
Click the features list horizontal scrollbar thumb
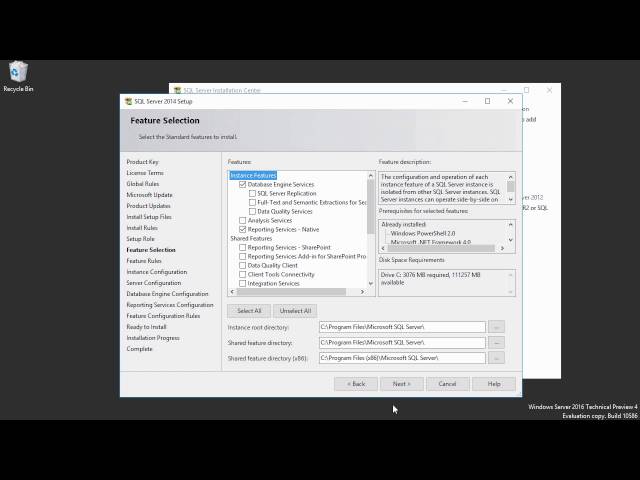point(291,292)
